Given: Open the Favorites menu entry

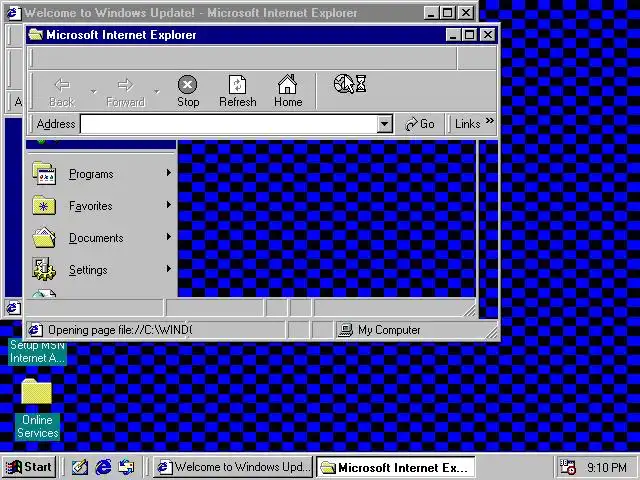Looking at the screenshot, I should pos(101,206).
